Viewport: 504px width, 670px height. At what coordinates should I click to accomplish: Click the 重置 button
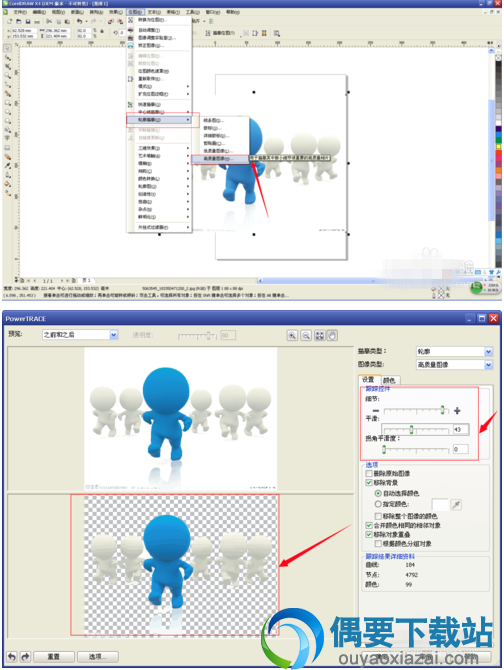click(54, 656)
